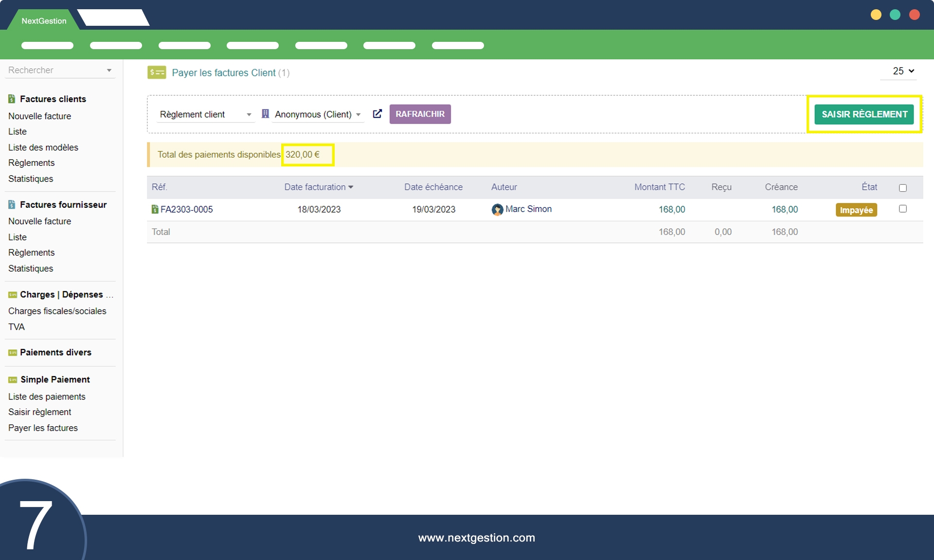Click the RAFRAICHIR button
The height and width of the screenshot is (560, 934).
point(420,114)
